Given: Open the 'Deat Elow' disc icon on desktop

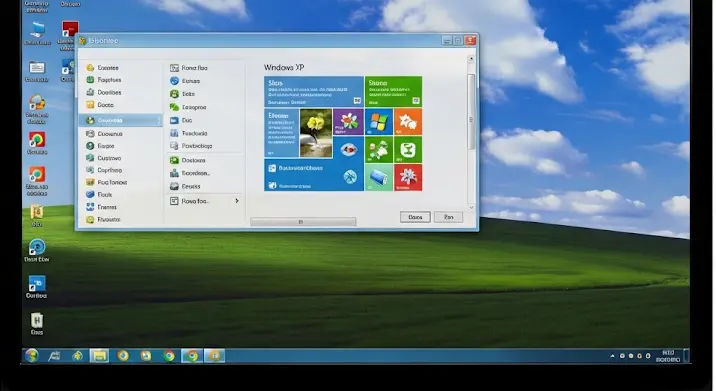Looking at the screenshot, I should pyautogui.click(x=37, y=250).
